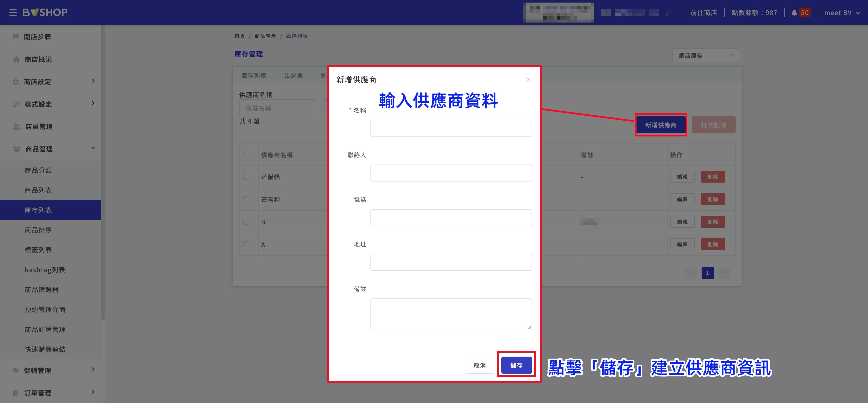The height and width of the screenshot is (403, 868).
Task: Click 編輯 for 芒貓貓 row
Action: (x=682, y=177)
